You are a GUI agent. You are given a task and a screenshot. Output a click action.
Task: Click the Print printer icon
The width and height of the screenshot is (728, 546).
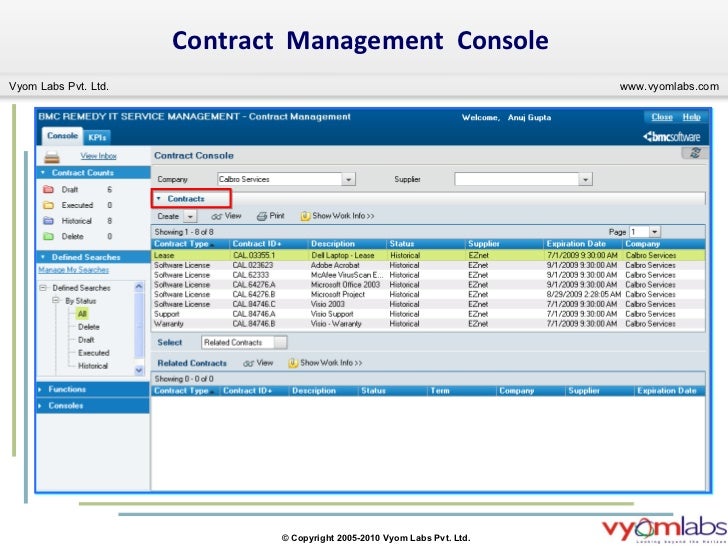(262, 216)
